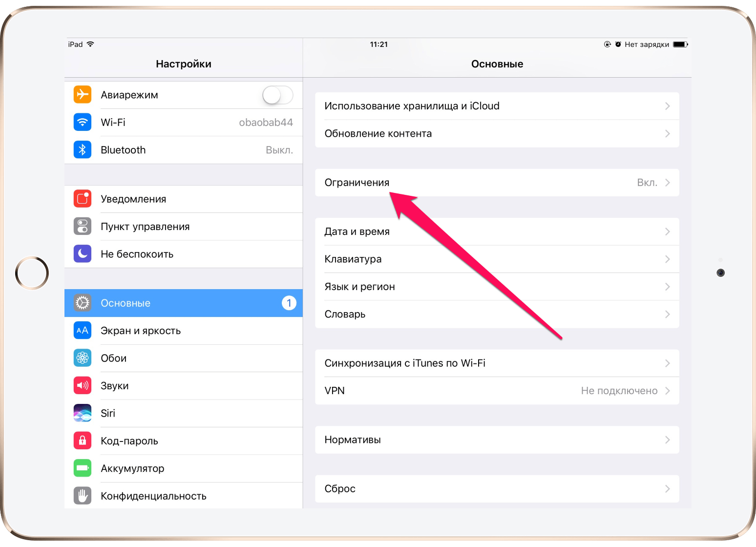
Task: Tap chevron on Синхронизация с iTunes row
Action: point(668,363)
